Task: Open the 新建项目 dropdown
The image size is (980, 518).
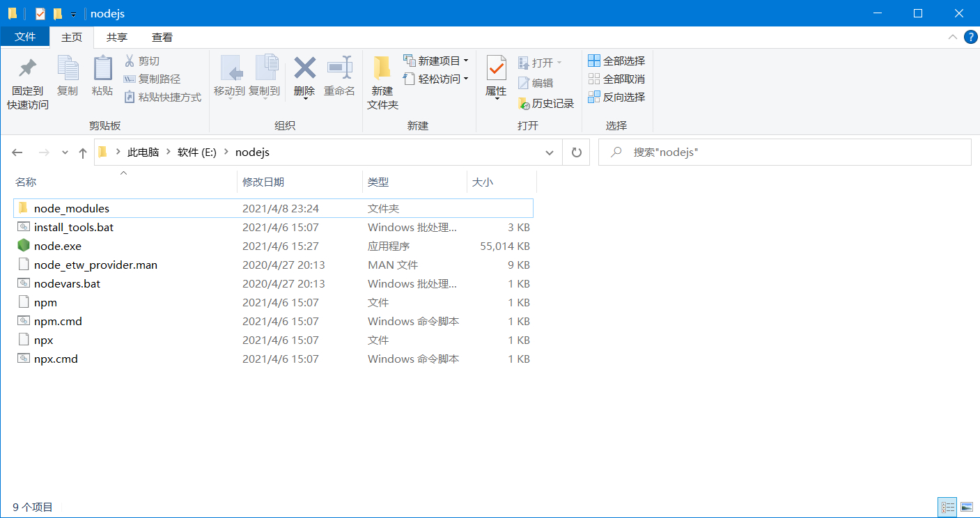Action: click(436, 61)
